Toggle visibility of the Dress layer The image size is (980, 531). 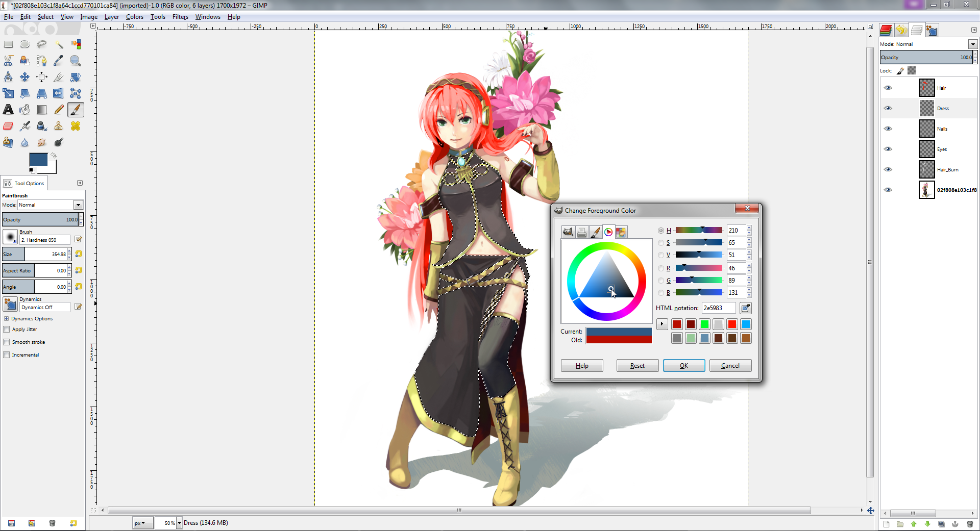[888, 108]
